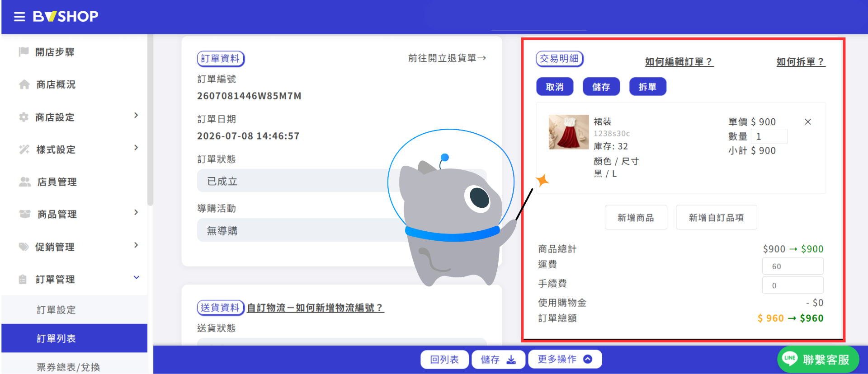Screen dimensions: 868x374
Task: Click the up-chevron icon in 更多操作
Action: click(x=588, y=359)
